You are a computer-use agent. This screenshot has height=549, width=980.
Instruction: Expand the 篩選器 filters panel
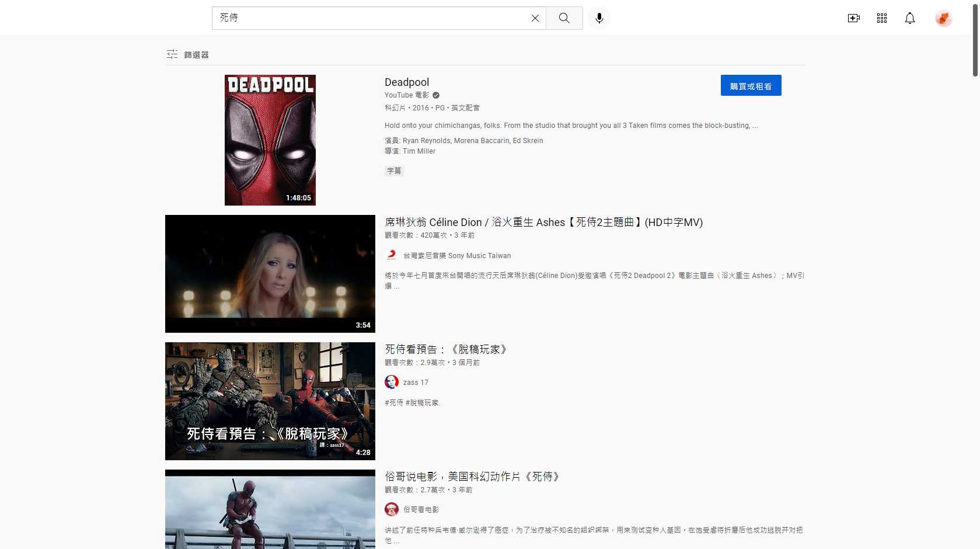click(196, 54)
